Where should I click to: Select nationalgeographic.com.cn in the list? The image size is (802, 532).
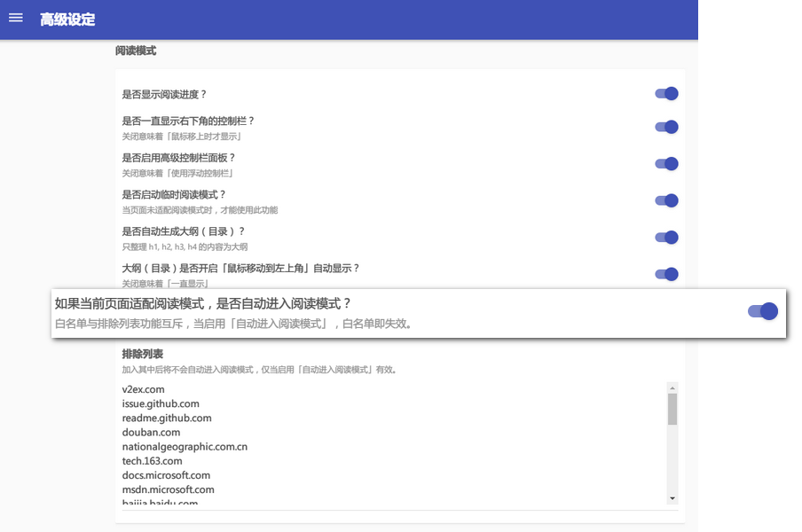pyautogui.click(x=185, y=447)
